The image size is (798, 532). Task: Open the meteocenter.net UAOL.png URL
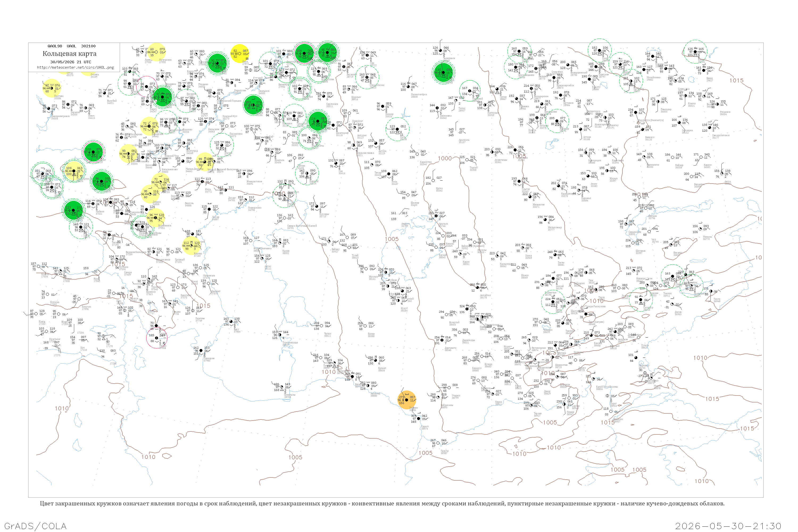click(x=75, y=67)
